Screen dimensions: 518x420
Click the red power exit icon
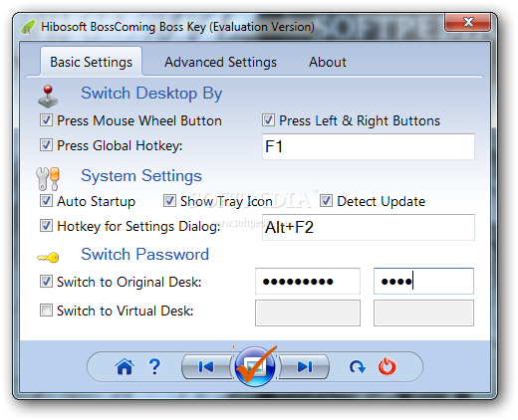pyautogui.click(x=388, y=366)
